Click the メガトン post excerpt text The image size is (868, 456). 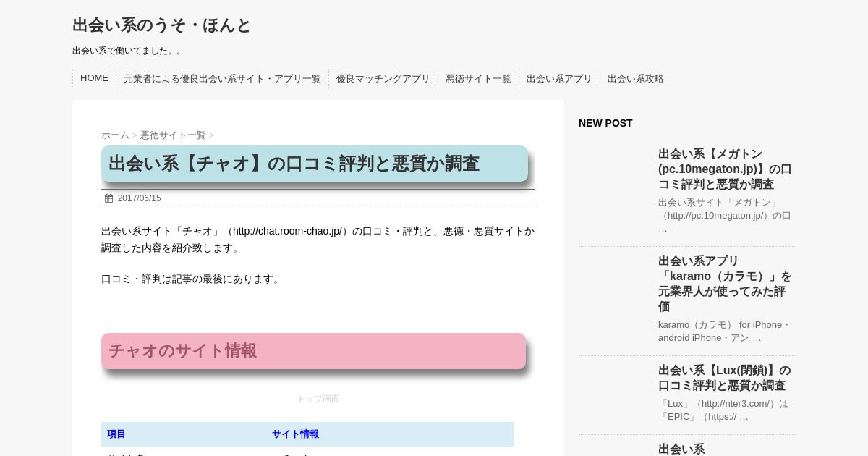coord(725,215)
